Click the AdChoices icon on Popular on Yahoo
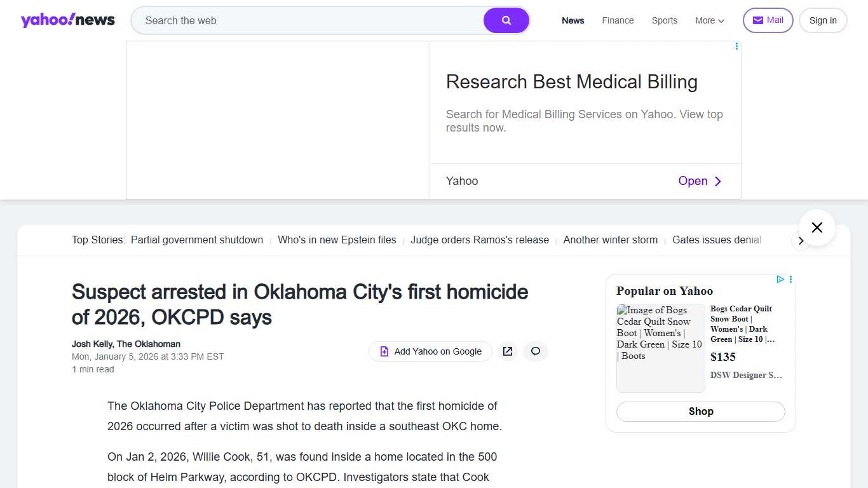 [x=780, y=279]
